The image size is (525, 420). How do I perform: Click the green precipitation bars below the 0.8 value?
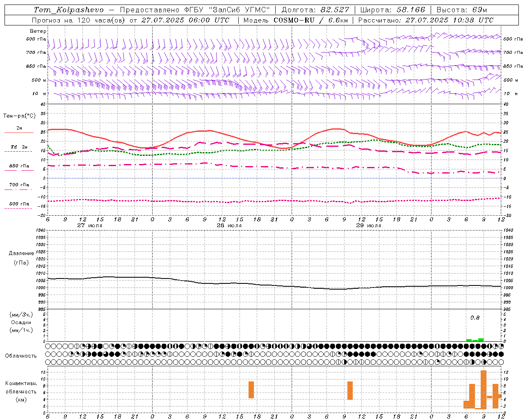(x=475, y=340)
